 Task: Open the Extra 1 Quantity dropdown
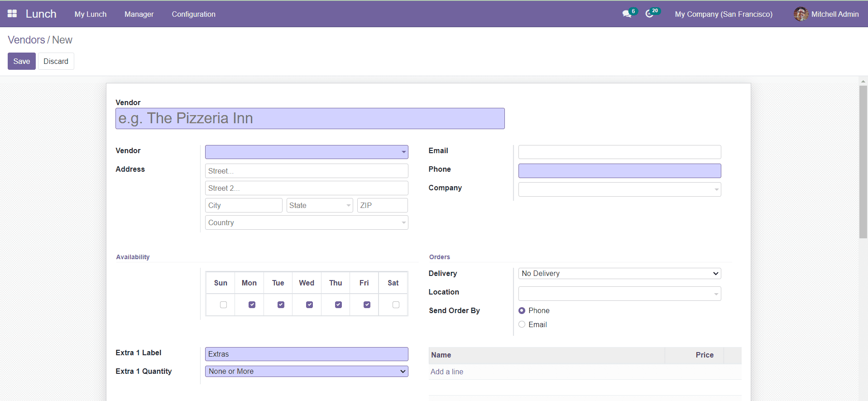307,372
